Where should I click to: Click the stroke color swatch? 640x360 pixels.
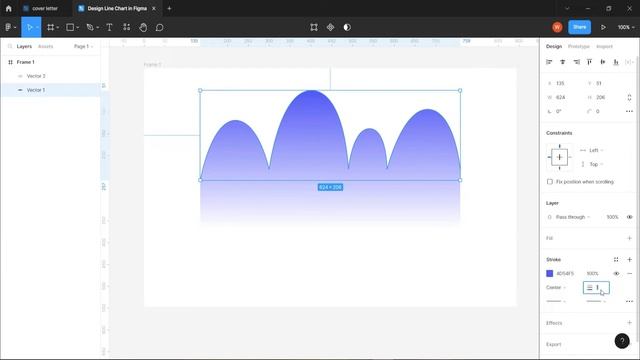(x=549, y=273)
